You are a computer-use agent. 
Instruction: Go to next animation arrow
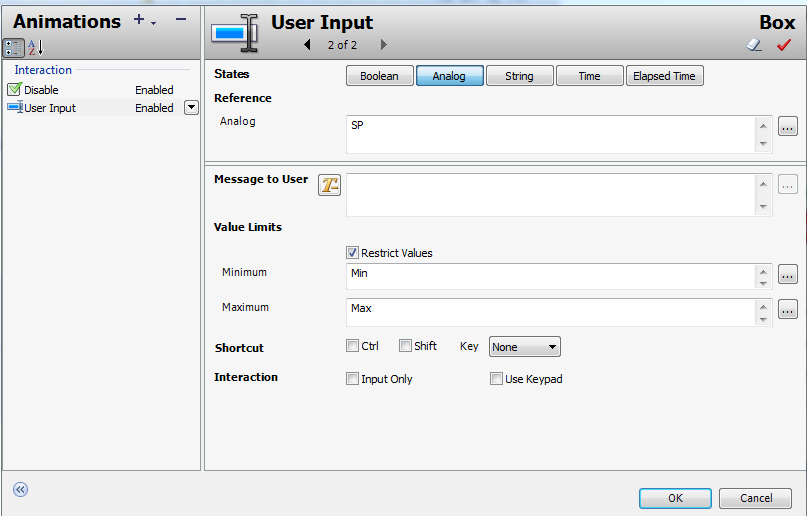[x=383, y=45]
